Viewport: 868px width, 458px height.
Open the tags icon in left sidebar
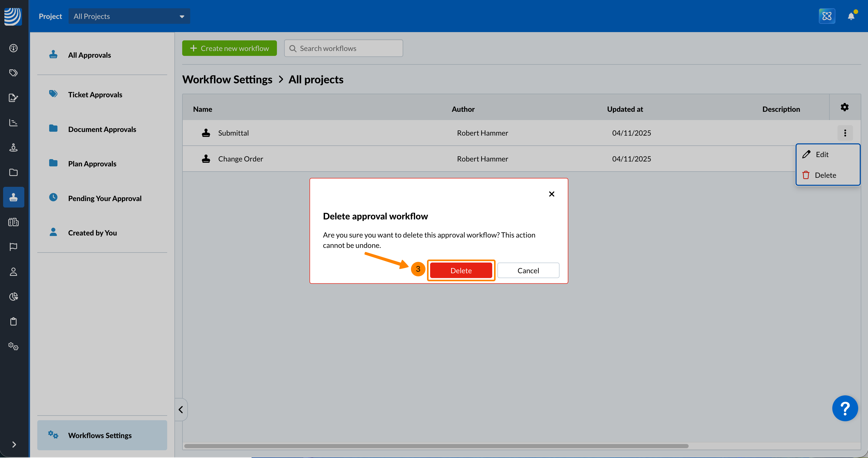click(x=13, y=73)
